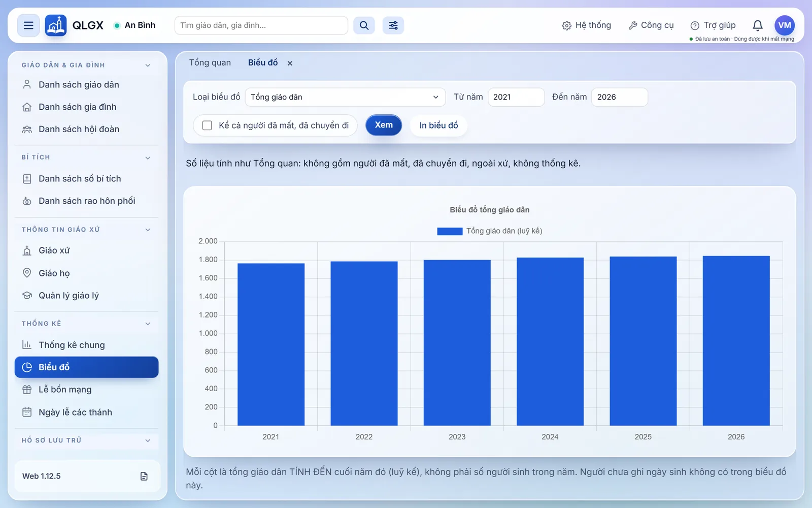Screen dimensions: 812x508
Task: Focus the Từ năm input field
Action: (516, 97)
